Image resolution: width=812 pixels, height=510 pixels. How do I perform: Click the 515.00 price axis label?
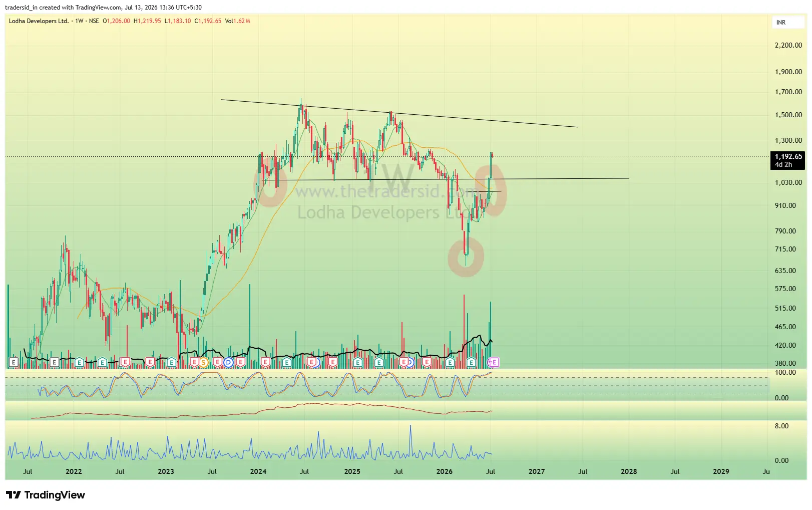click(785, 308)
